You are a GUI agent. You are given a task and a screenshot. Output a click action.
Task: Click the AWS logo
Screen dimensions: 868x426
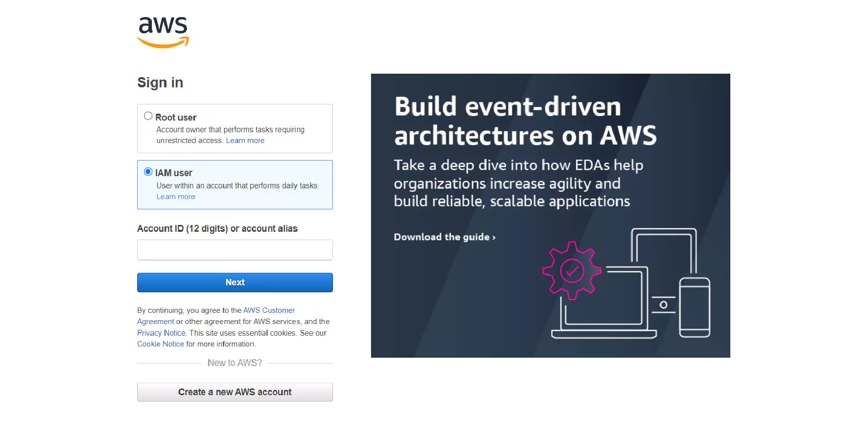(x=163, y=32)
